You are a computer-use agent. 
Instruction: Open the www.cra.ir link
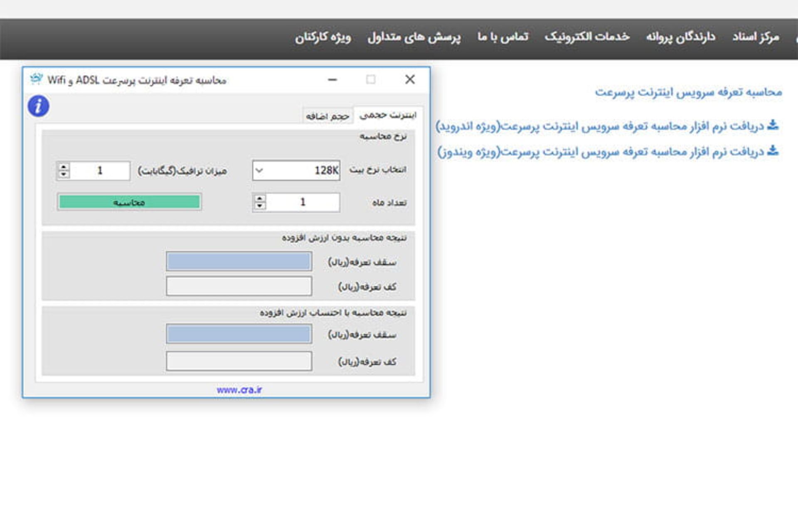[x=239, y=390]
